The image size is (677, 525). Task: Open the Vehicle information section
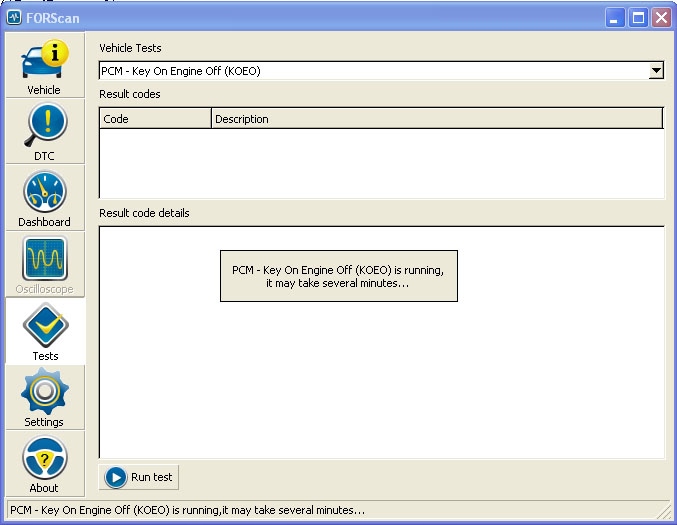coord(44,66)
